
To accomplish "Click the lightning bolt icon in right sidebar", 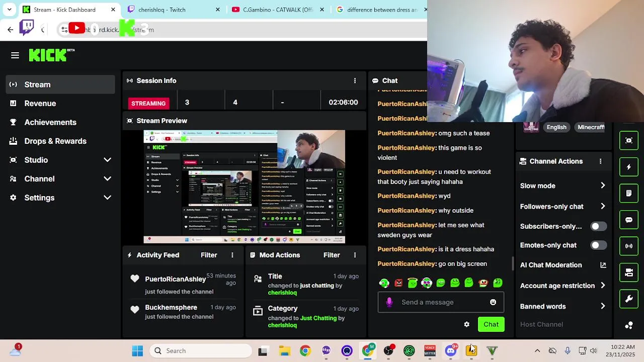I will pos(629,167).
